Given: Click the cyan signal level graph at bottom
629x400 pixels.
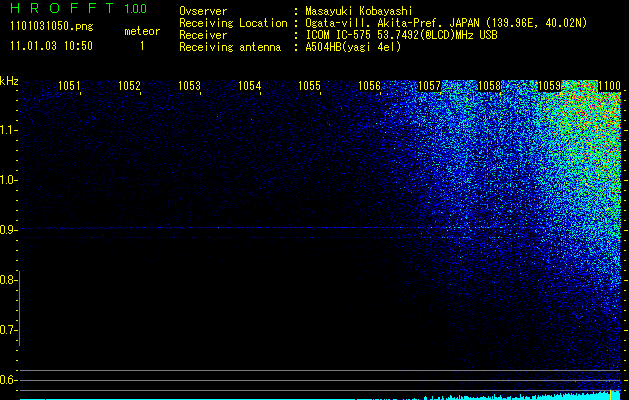Looking at the screenshot, I should coord(320,395).
